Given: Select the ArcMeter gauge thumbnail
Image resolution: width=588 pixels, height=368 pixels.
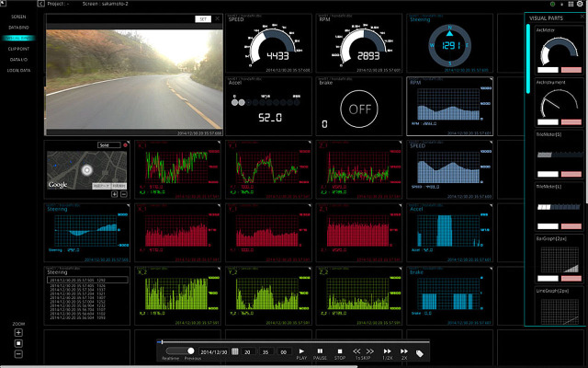Looking at the screenshot, I should 559,51.
